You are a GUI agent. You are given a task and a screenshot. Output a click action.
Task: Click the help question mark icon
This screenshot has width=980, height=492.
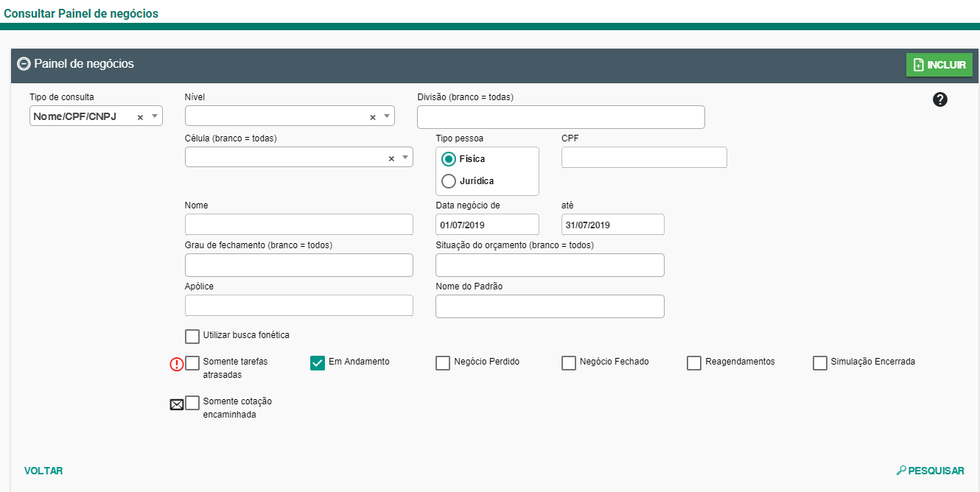939,100
